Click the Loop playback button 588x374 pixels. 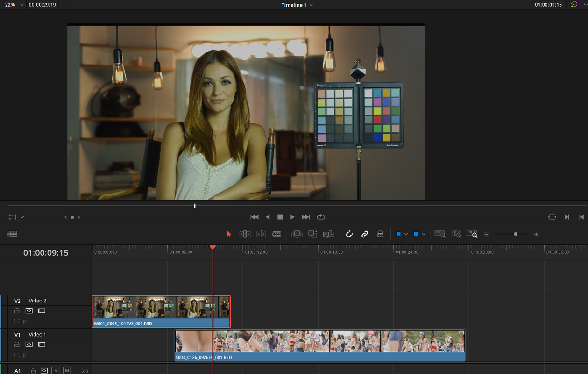click(321, 217)
